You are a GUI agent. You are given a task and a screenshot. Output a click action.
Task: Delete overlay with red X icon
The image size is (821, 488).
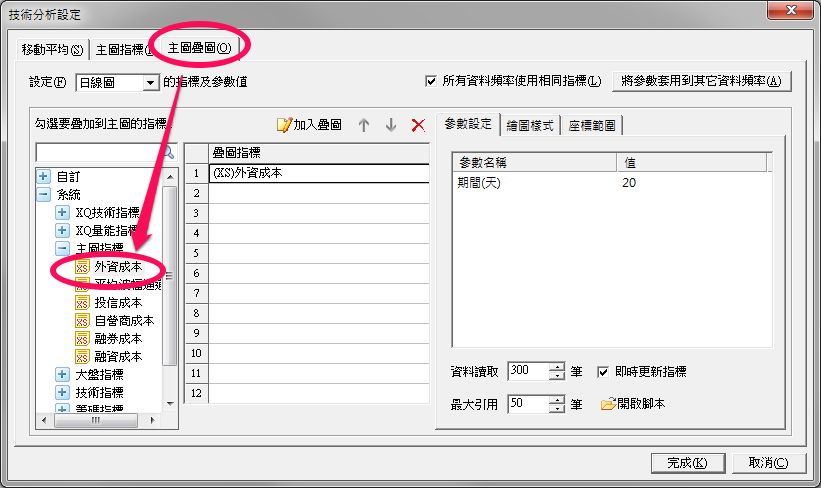[x=418, y=125]
